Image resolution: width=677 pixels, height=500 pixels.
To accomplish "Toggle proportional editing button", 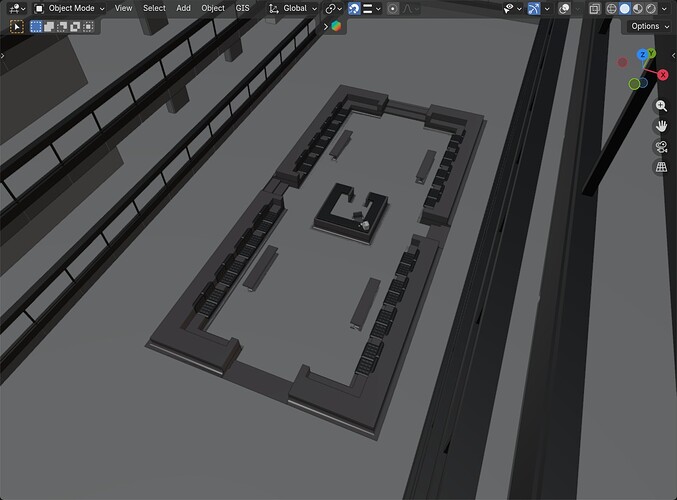I will pos(392,8).
